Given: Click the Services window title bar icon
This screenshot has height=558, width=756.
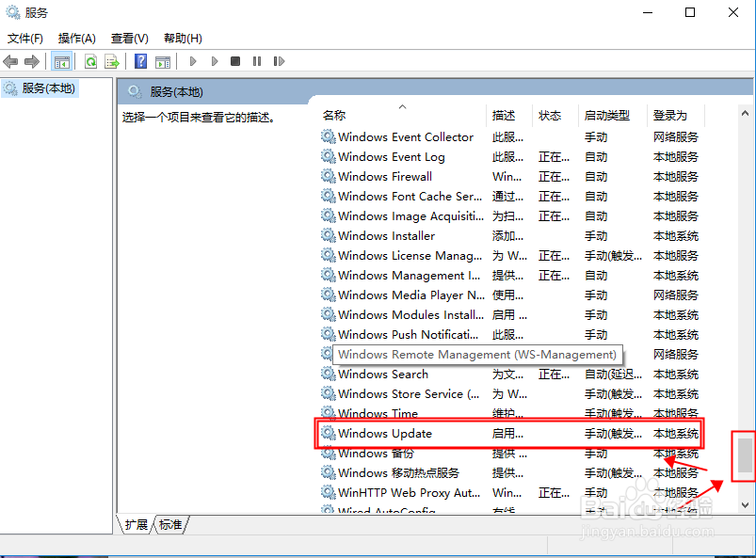Looking at the screenshot, I should pos(13,12).
